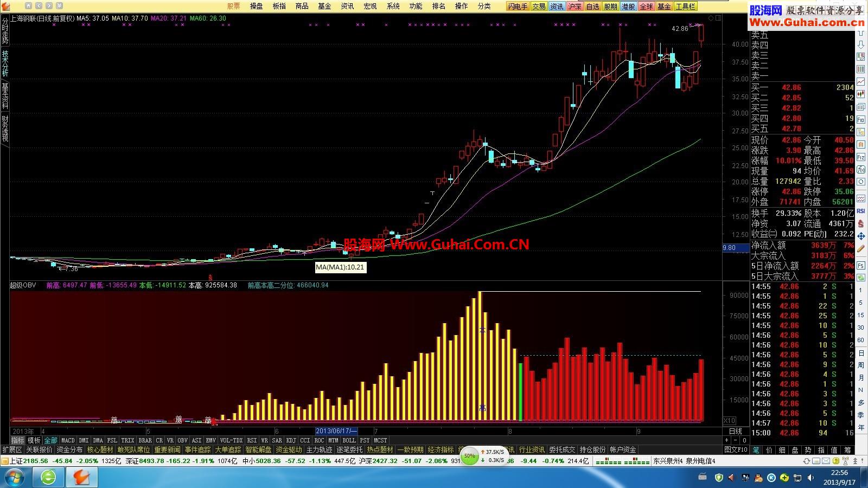Click the RSI indicator icon in right toolbar
This screenshot has height=488, width=868.
pyautogui.click(x=861, y=210)
